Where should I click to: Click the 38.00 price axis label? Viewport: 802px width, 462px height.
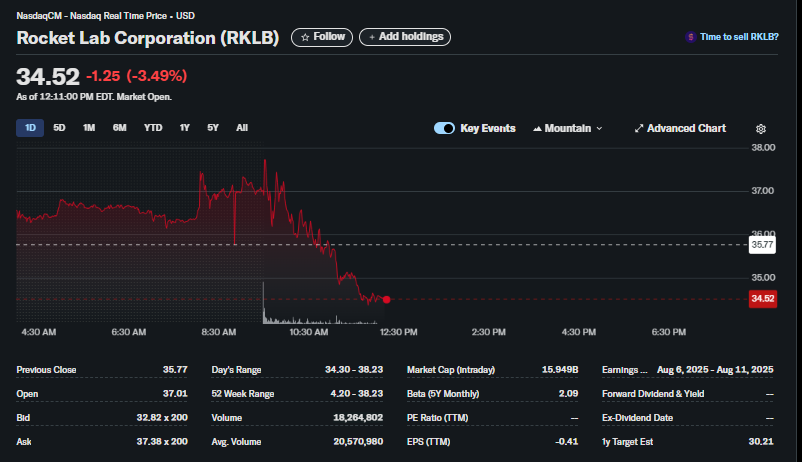point(763,147)
